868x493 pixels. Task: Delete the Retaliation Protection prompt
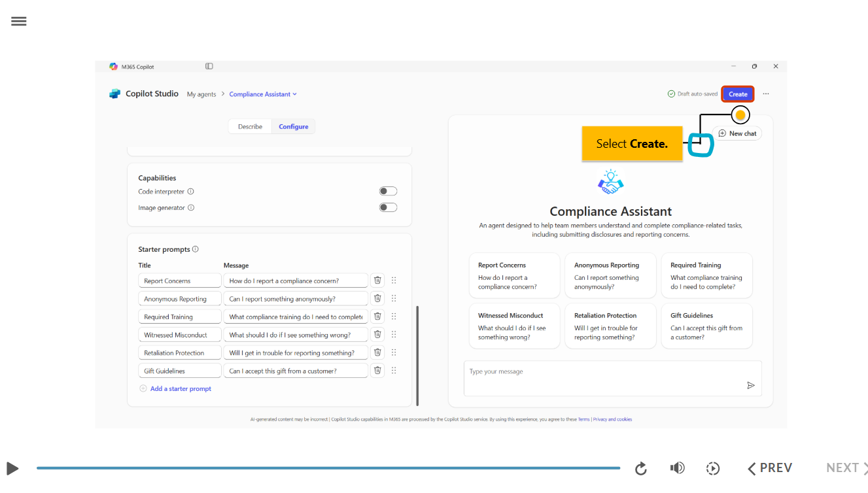377,352
